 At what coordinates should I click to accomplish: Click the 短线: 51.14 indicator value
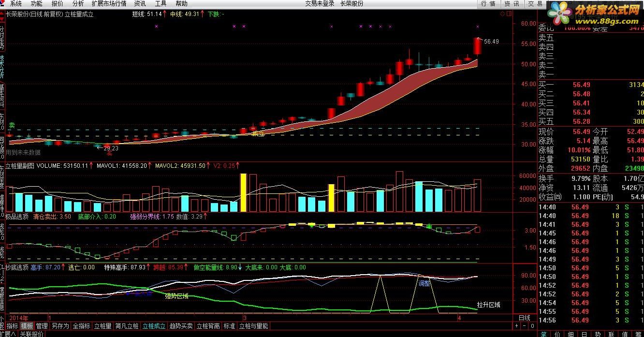[149, 15]
